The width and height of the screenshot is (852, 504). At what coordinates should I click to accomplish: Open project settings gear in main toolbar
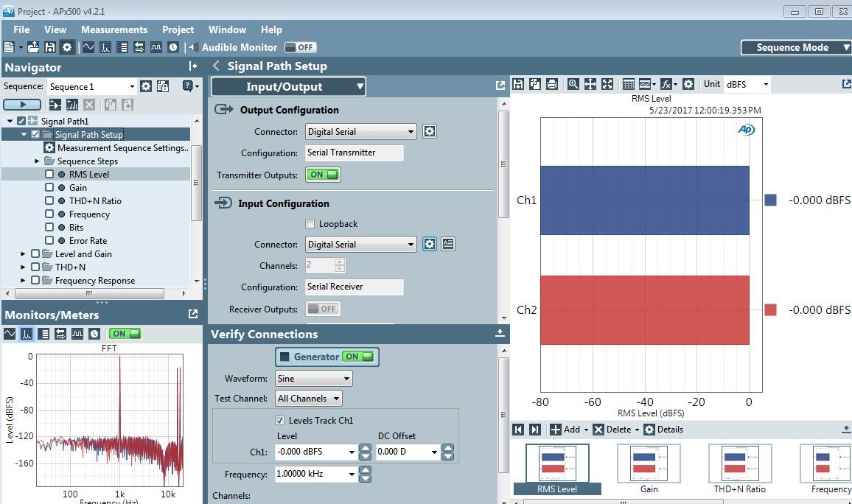(x=67, y=47)
